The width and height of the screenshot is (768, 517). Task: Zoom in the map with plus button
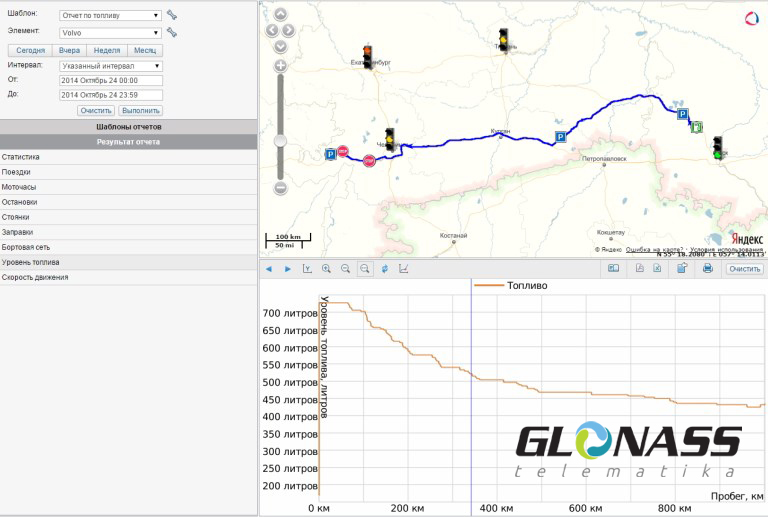coord(281,66)
